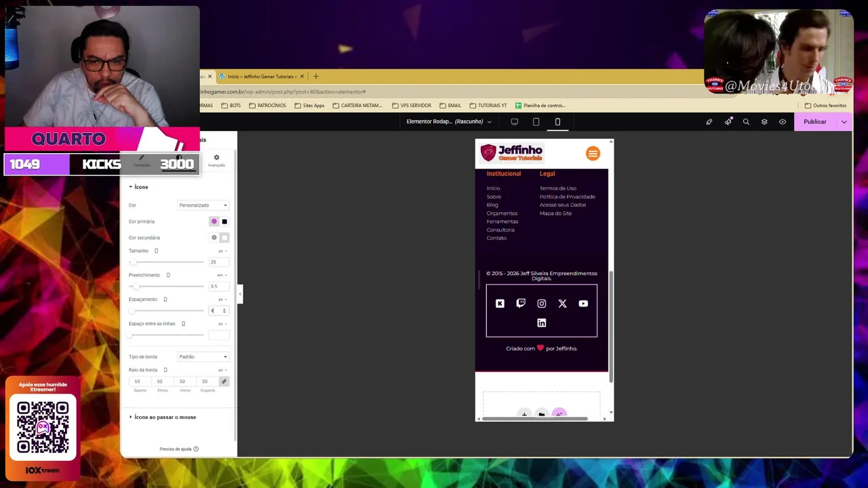
Task: Open the Sites Apps bookmark folder
Action: click(x=309, y=106)
